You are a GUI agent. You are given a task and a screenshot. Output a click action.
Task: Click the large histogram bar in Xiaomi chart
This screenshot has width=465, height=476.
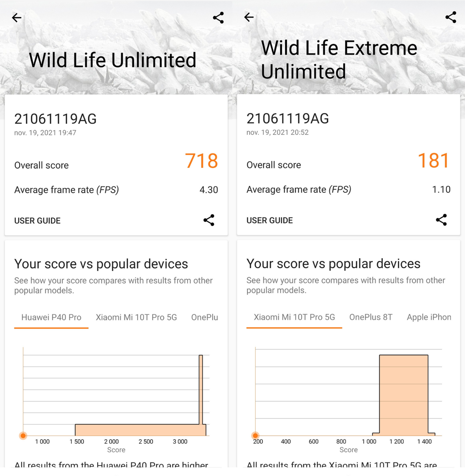pyautogui.click(x=404, y=394)
